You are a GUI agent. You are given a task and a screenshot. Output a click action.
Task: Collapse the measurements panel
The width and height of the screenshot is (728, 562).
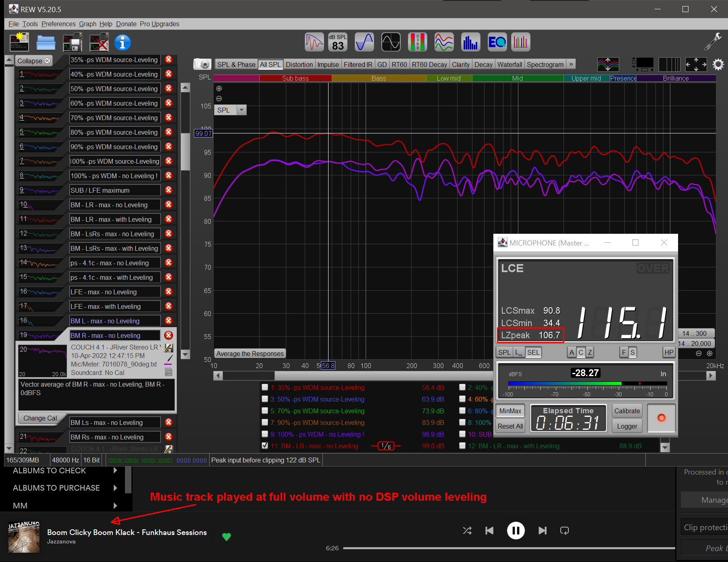tap(34, 60)
